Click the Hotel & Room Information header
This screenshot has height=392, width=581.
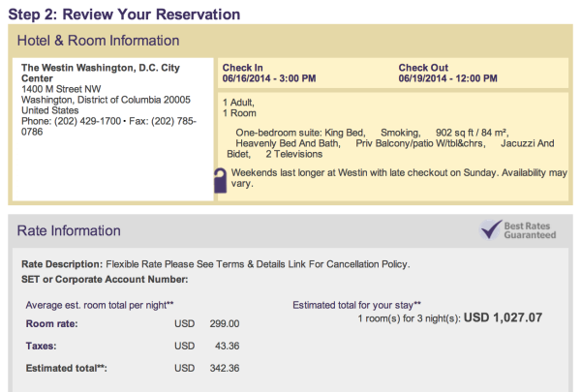(x=98, y=41)
